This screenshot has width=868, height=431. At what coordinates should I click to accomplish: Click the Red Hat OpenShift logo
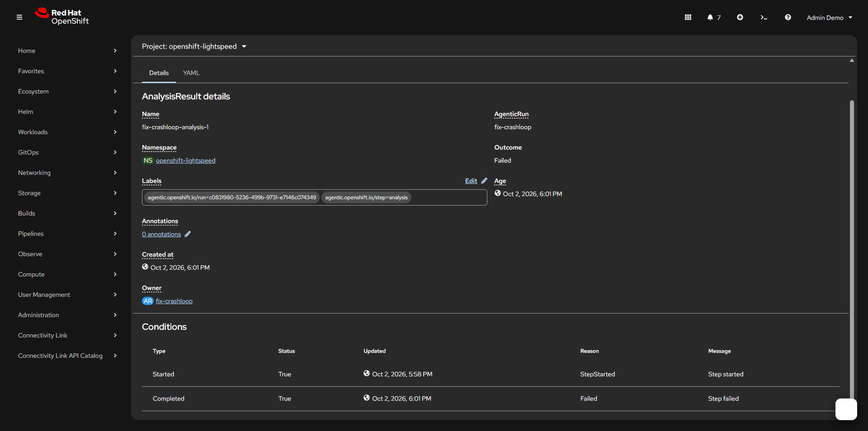click(62, 16)
